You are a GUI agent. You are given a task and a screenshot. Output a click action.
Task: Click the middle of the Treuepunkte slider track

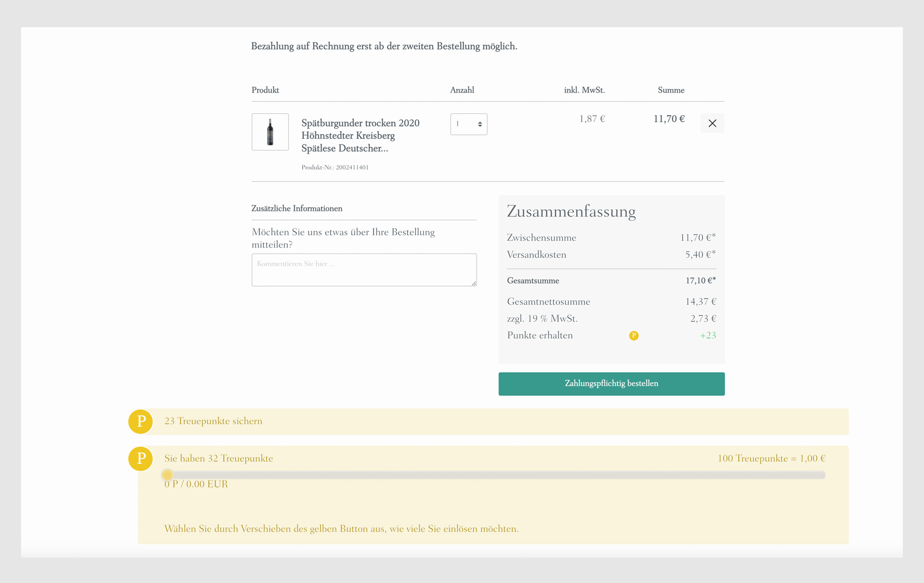click(494, 475)
